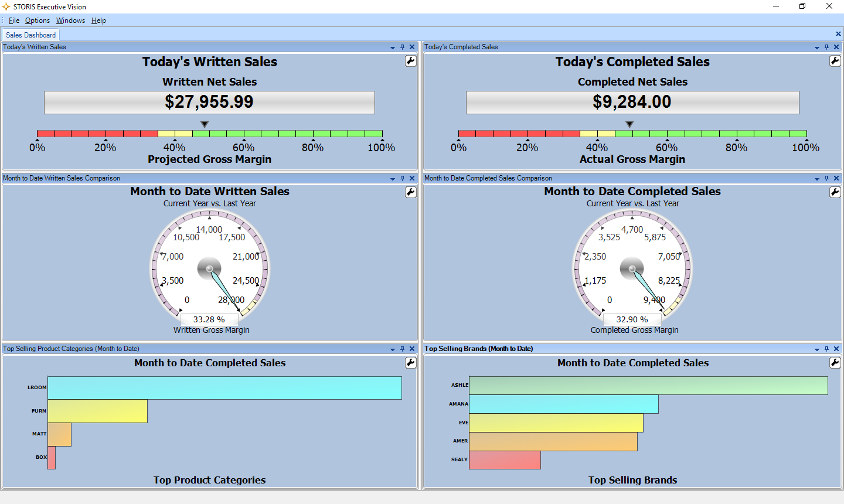
Task: Pin Top Selling Product Categories panel
Action: [402, 349]
